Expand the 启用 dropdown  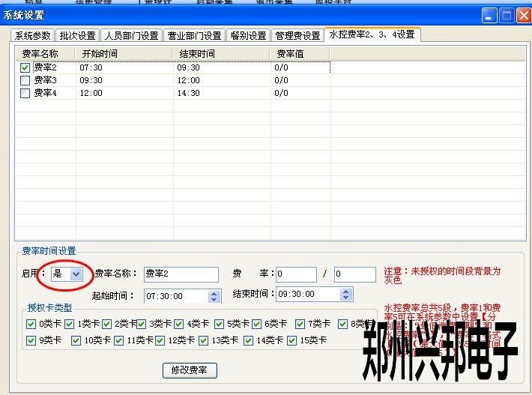[x=76, y=274]
